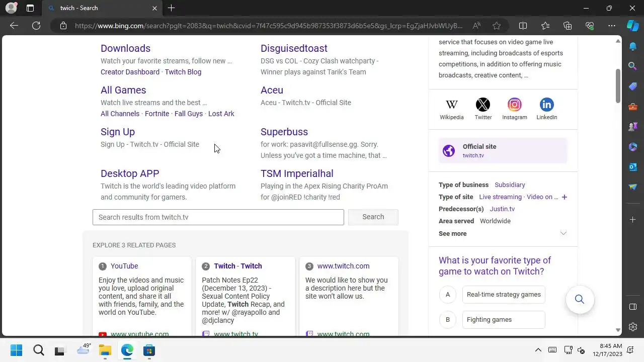
Task: Open Lost Ark category link
Action: pyautogui.click(x=221, y=114)
